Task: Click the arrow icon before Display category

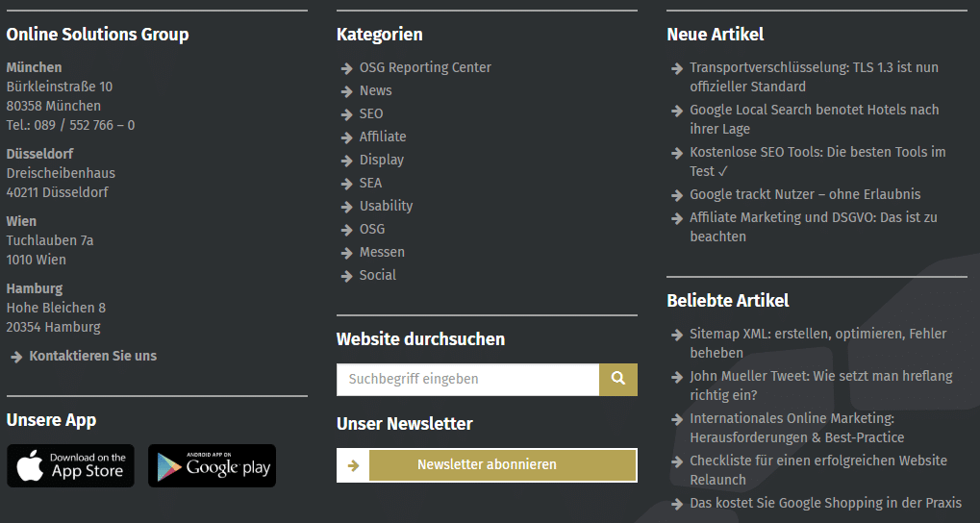Action: (x=347, y=161)
